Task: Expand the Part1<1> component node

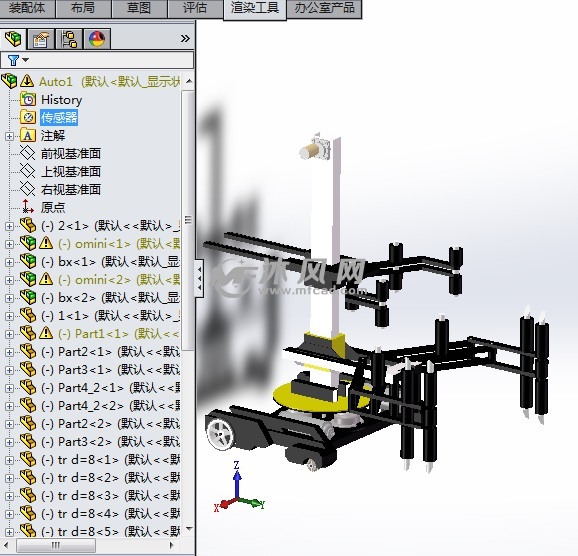Action: [9, 334]
